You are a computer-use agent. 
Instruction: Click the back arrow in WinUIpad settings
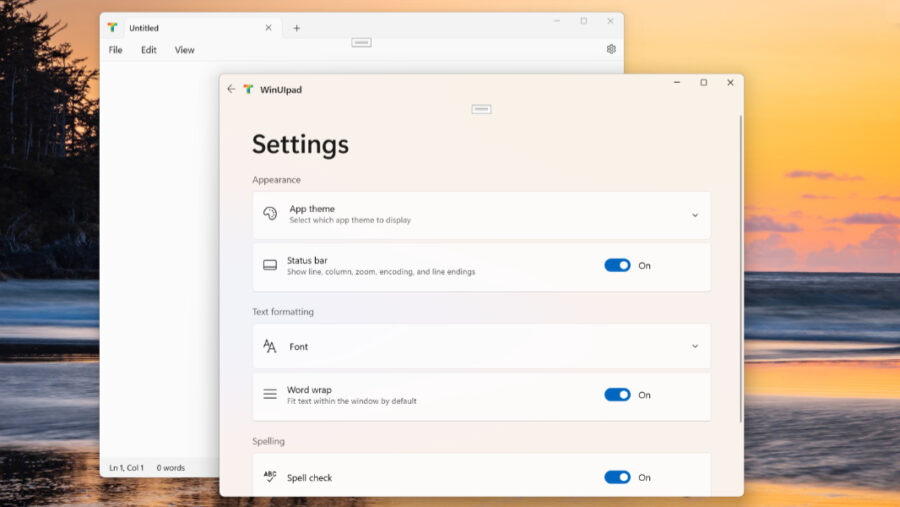point(231,89)
